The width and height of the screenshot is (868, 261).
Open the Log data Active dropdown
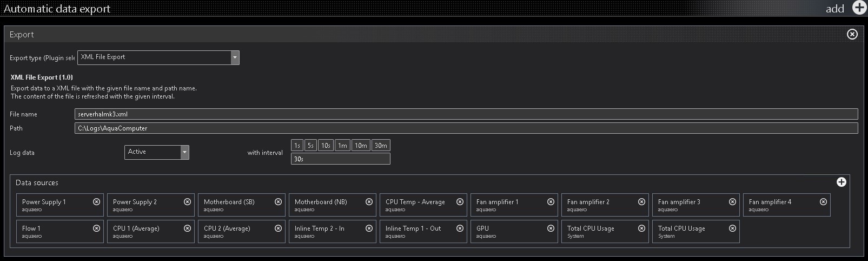click(x=184, y=153)
